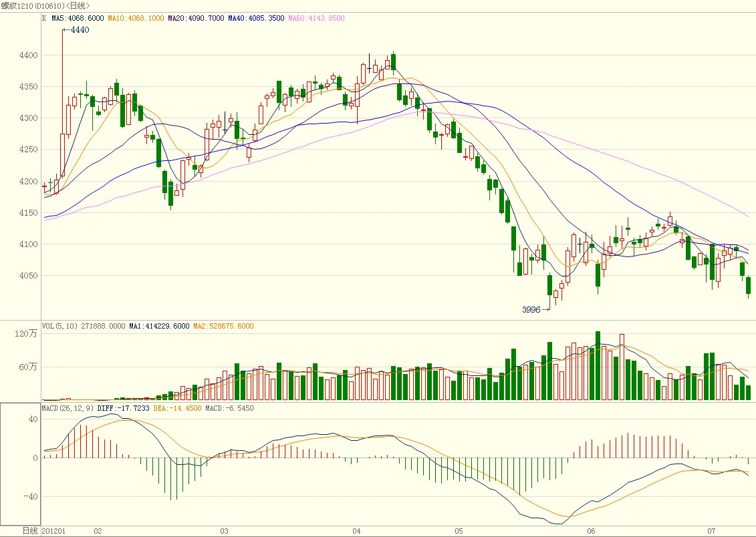Select the 04 month marker on time axis

[357, 531]
